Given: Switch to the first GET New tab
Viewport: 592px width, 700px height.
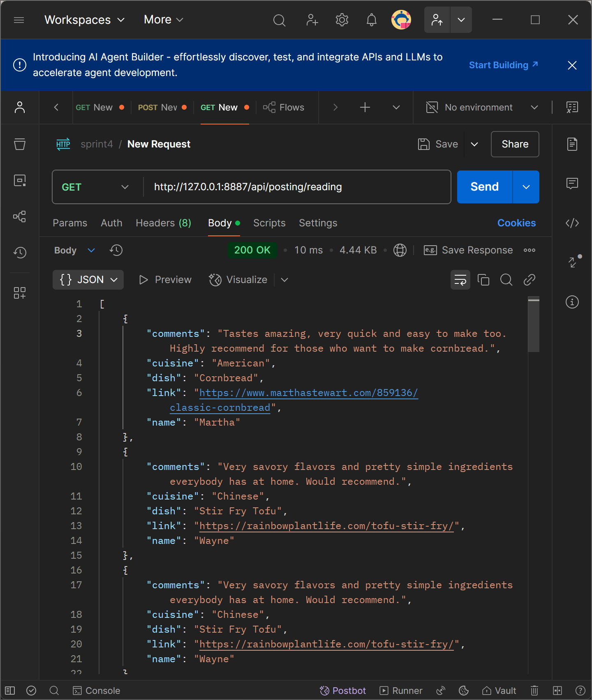Looking at the screenshot, I should click(x=100, y=107).
